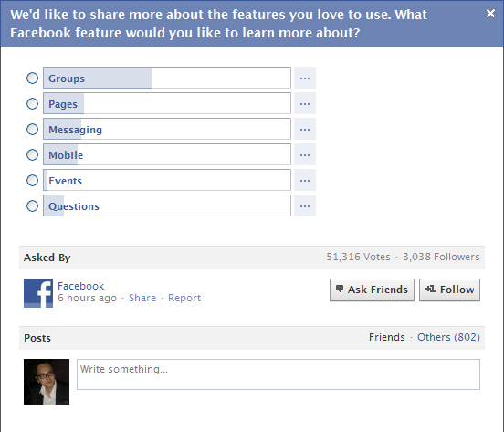The image size is (504, 432).
Task: Open the Facebook page name link
Action: pyautogui.click(x=80, y=286)
